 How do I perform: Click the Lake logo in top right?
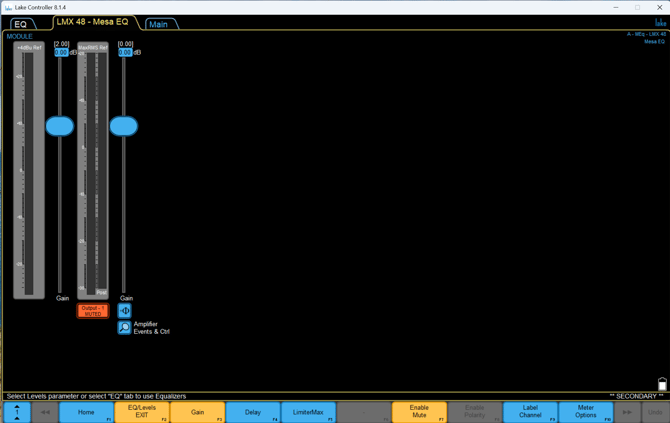click(x=659, y=23)
